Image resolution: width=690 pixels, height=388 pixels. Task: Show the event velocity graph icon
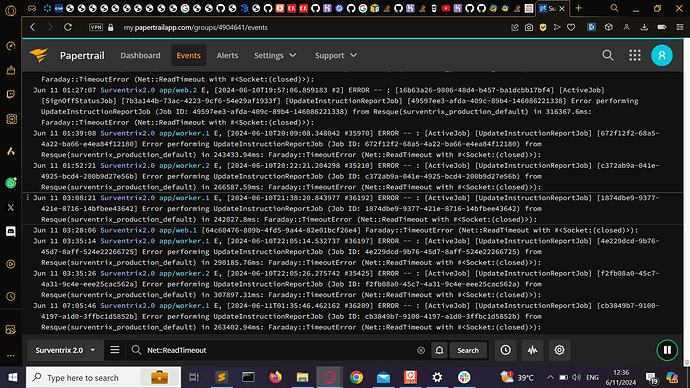[x=532, y=350]
